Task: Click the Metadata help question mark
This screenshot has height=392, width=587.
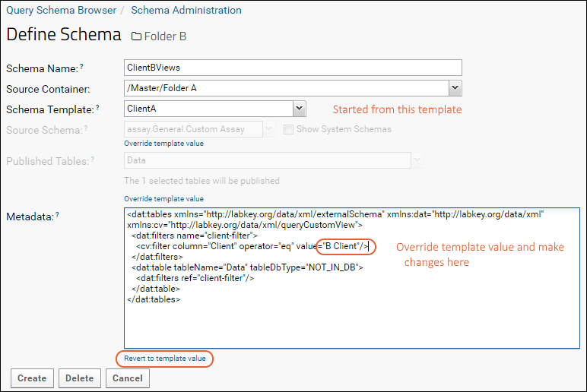Action: click(x=57, y=215)
